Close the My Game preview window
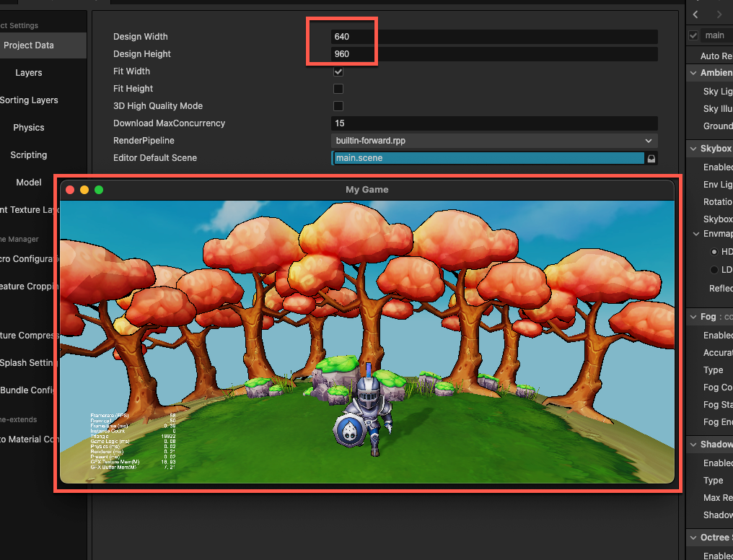The image size is (733, 560). pyautogui.click(x=70, y=190)
